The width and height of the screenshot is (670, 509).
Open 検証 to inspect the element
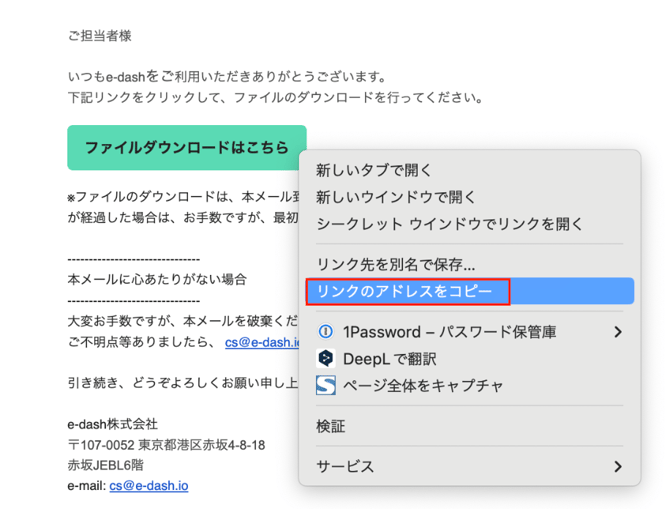pyautogui.click(x=331, y=426)
